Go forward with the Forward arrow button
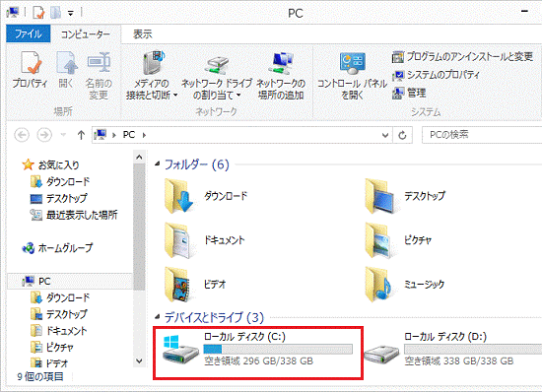 [44, 135]
